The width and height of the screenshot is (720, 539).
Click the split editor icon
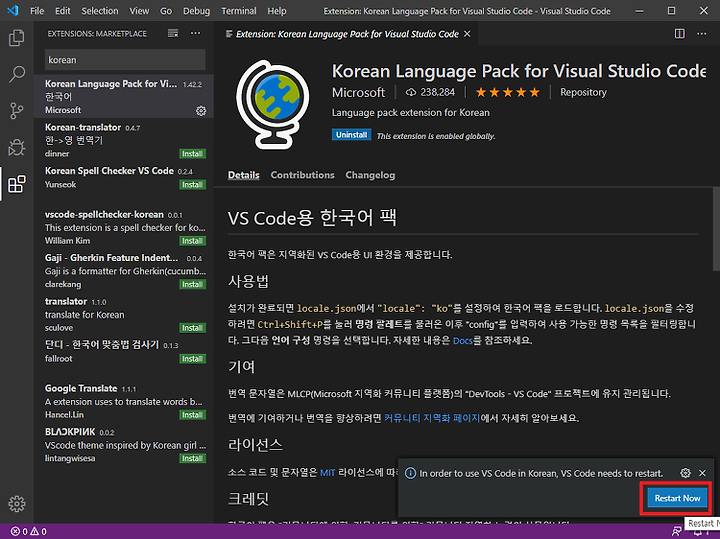(680, 34)
